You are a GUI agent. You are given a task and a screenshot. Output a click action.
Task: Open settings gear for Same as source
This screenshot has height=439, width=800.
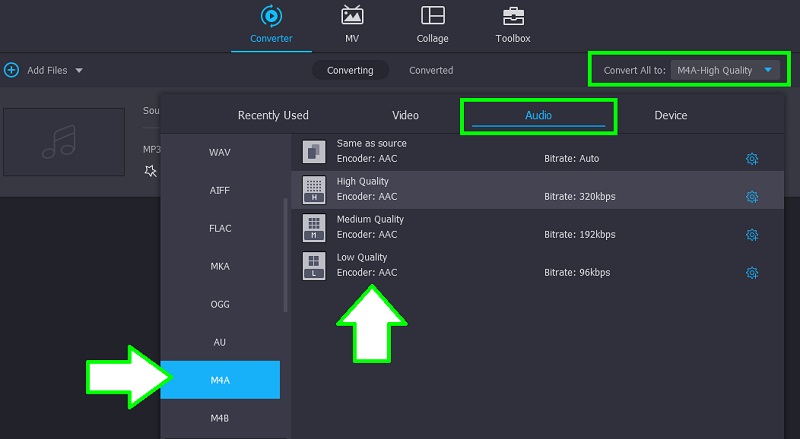tap(752, 158)
